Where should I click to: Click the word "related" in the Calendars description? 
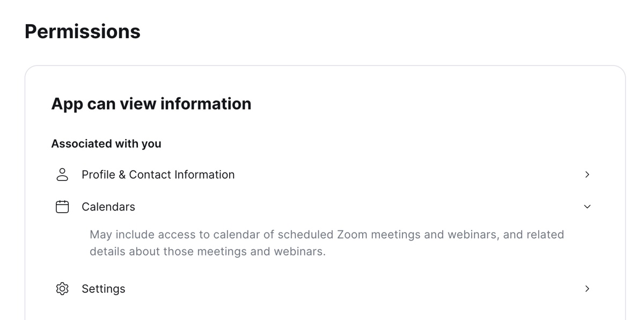point(545,235)
